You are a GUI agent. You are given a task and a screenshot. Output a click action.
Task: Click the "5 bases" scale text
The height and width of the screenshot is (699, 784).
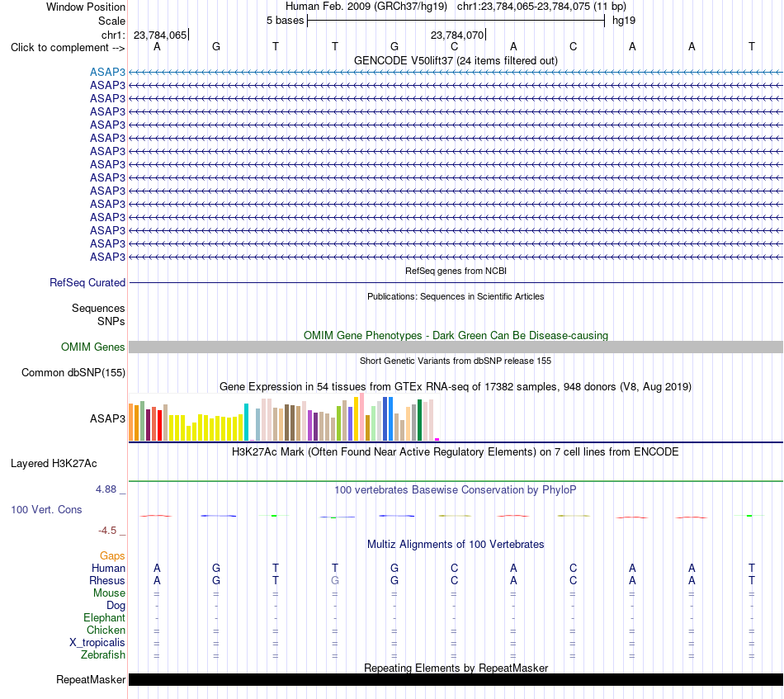coord(285,21)
